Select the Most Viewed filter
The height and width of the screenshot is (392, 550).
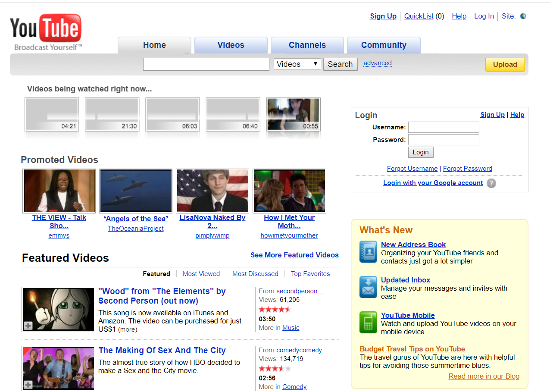pyautogui.click(x=201, y=274)
